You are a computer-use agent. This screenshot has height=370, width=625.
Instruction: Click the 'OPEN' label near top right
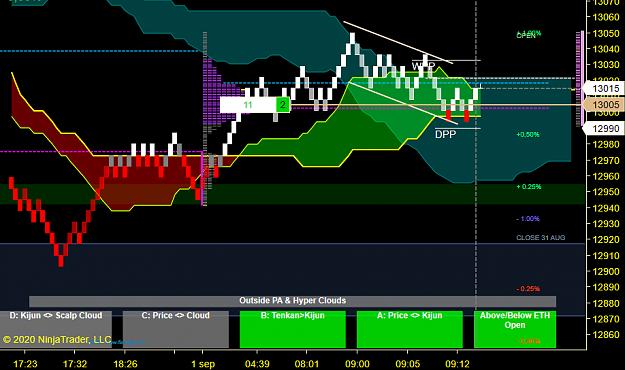coord(526,36)
